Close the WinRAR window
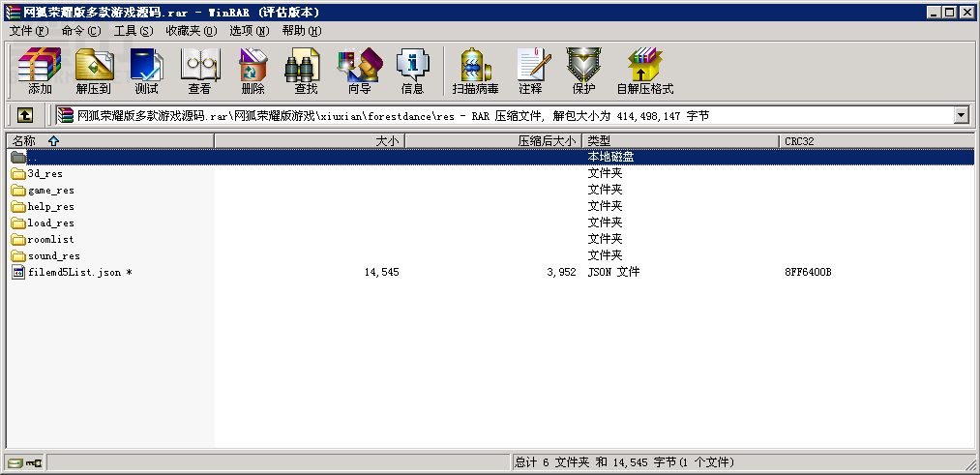 click(966, 12)
